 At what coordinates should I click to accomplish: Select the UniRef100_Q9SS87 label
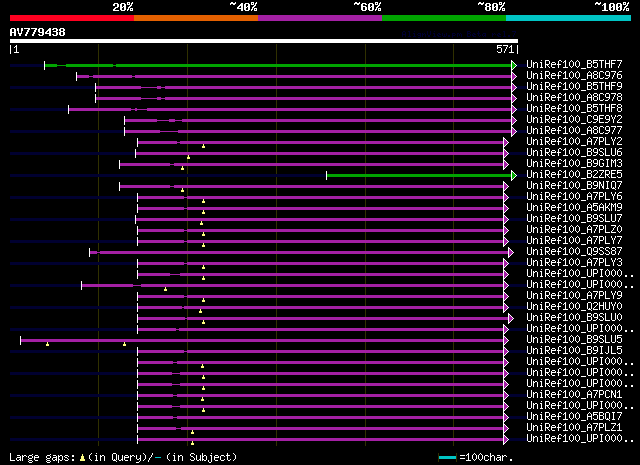coord(574,252)
